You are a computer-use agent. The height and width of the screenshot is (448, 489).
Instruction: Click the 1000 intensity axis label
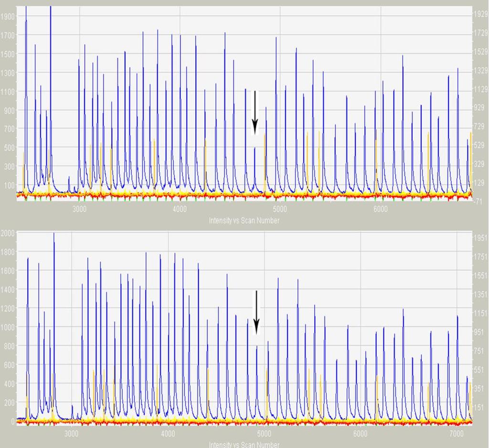[8, 327]
